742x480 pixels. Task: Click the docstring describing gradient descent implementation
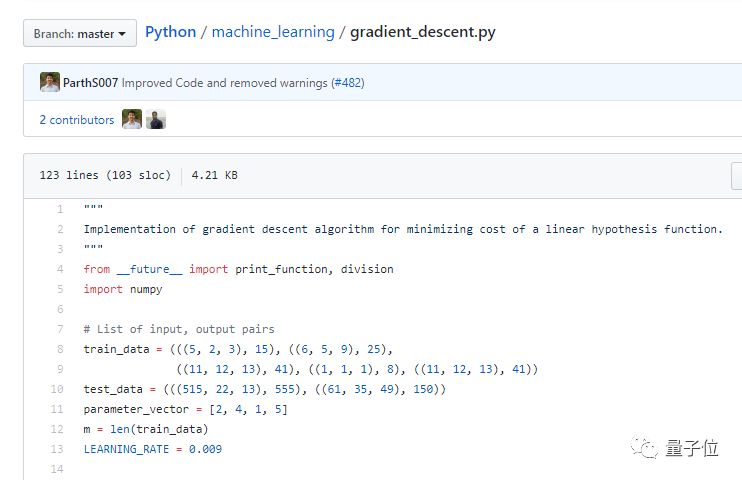pyautogui.click(x=403, y=229)
